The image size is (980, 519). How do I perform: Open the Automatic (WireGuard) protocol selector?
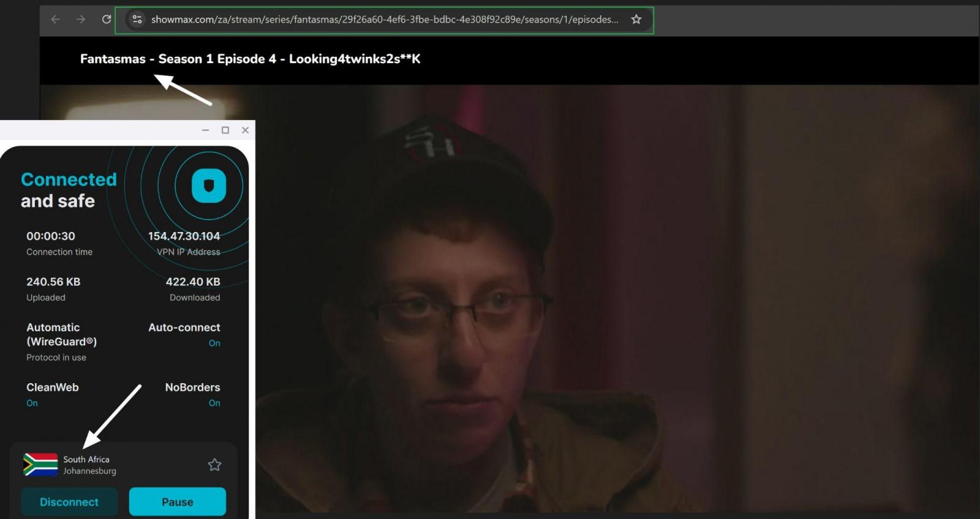coord(61,335)
